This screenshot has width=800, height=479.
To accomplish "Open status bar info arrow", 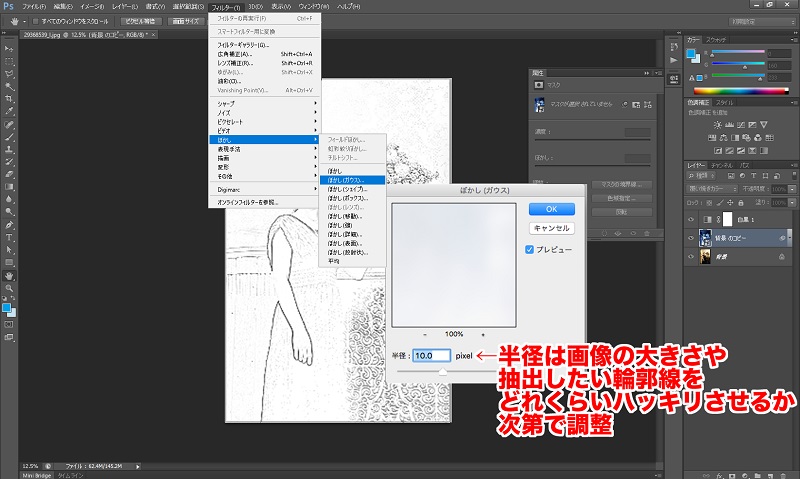I will point(137,466).
